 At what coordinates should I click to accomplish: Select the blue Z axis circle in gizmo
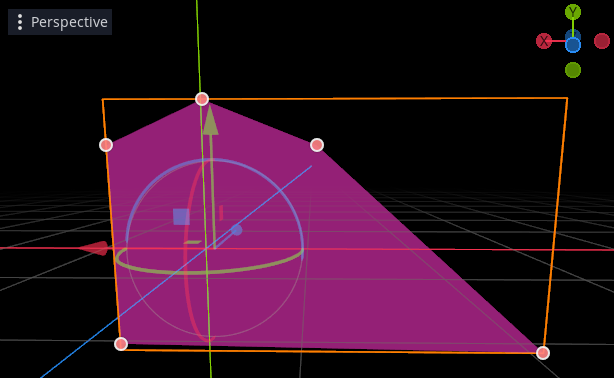point(573,45)
